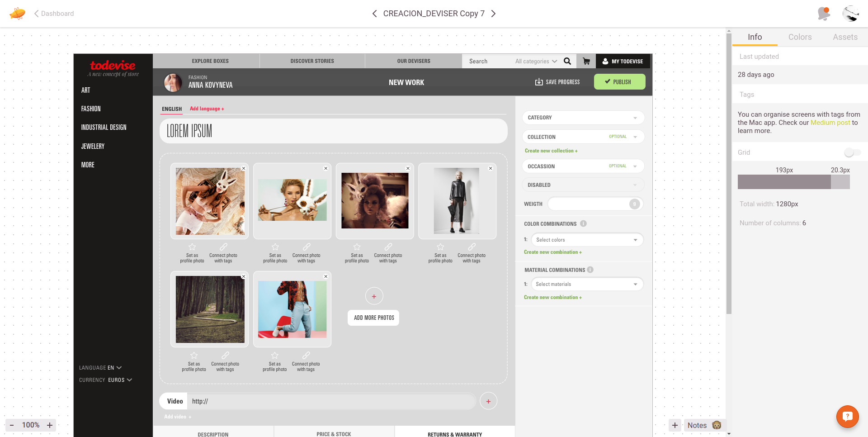Expand the Occassion dropdown
The height and width of the screenshot is (437, 868).
click(x=583, y=166)
